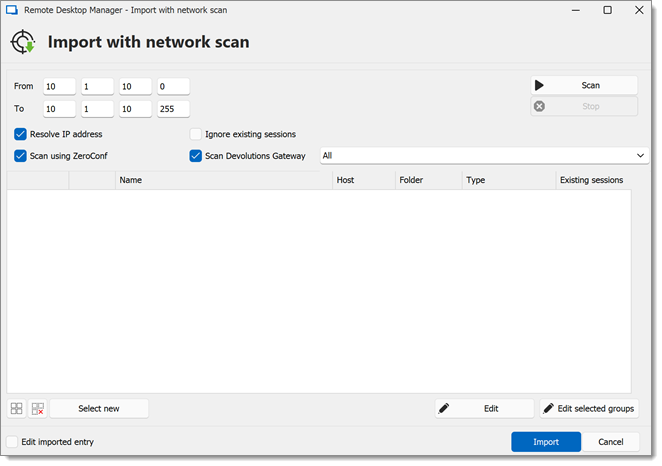Click the blue Import button
The width and height of the screenshot is (662, 466).
pos(546,442)
